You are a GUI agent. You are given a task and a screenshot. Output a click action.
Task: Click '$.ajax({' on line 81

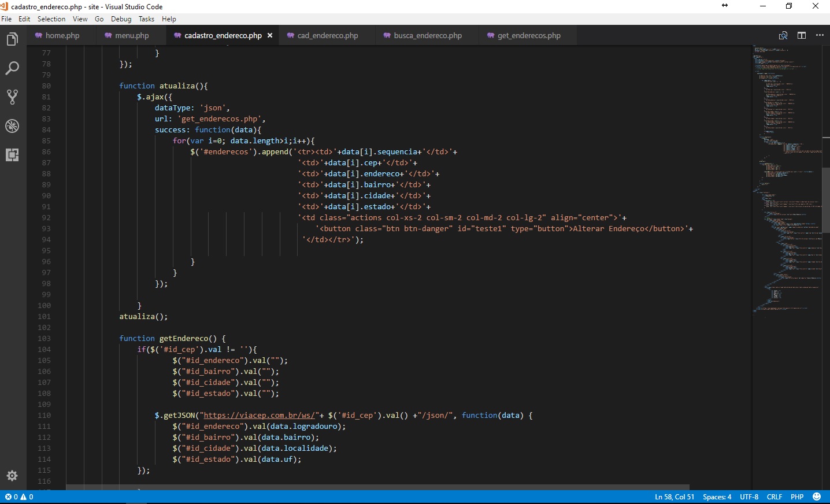tap(155, 97)
